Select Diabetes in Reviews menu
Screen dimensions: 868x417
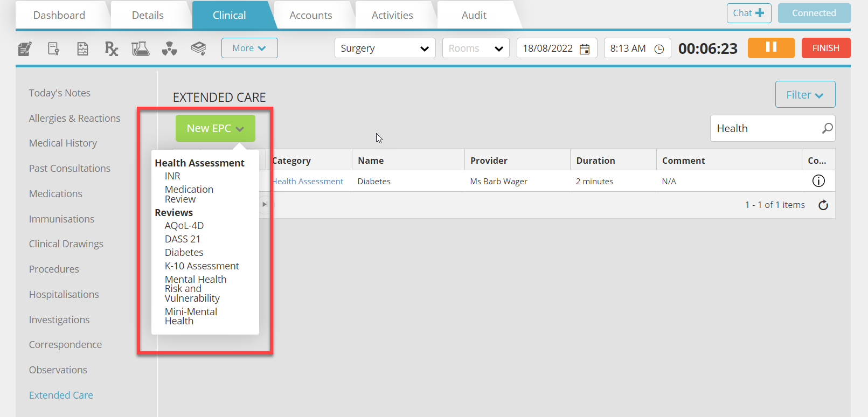[184, 253]
